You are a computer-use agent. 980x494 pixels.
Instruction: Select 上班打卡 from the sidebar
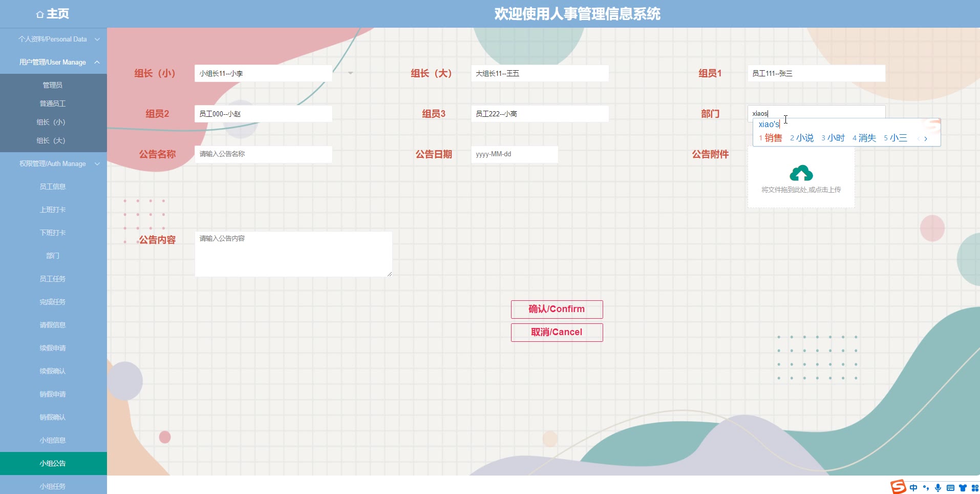(x=53, y=210)
